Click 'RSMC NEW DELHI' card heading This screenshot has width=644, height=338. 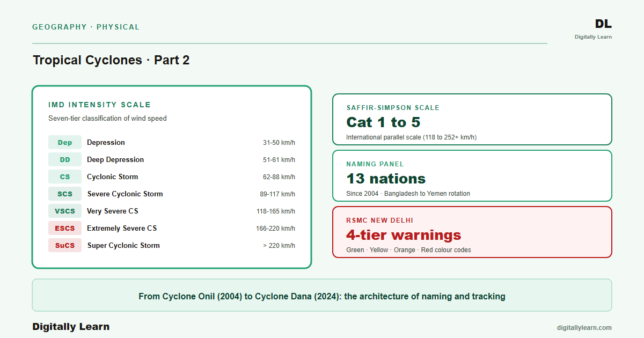coord(379,221)
